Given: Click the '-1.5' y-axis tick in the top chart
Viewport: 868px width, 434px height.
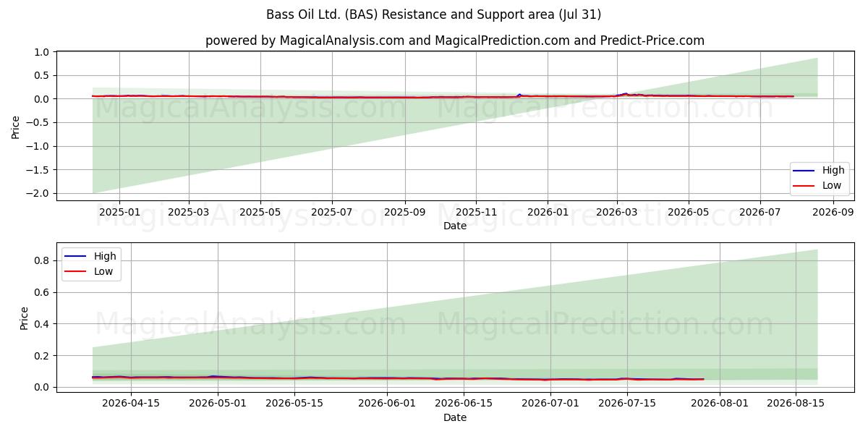Looking at the screenshot, I should point(38,170).
